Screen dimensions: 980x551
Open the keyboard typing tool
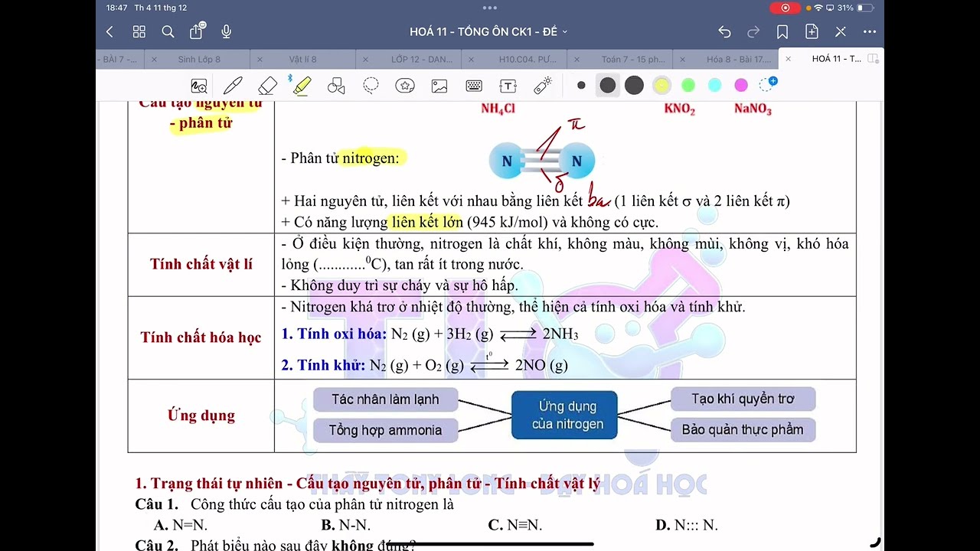click(474, 86)
